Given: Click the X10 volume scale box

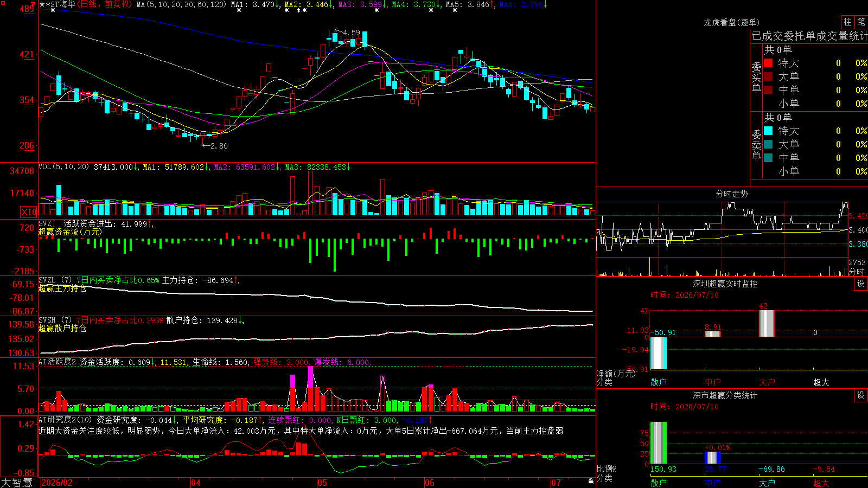Looking at the screenshot, I should click(x=29, y=213).
